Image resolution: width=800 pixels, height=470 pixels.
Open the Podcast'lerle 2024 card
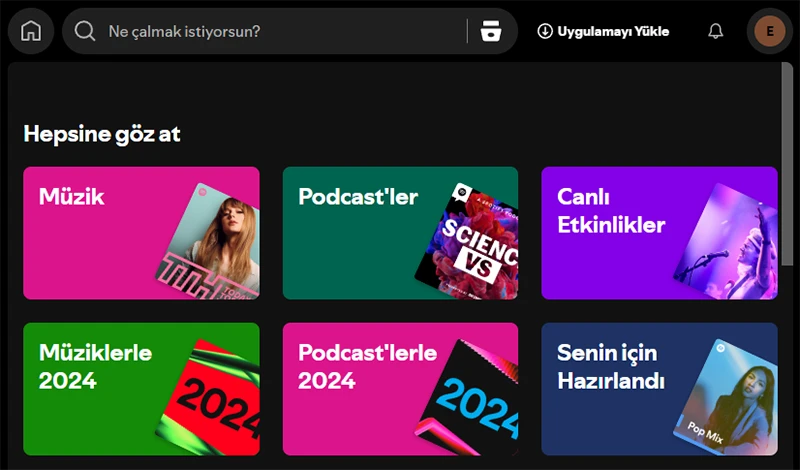click(401, 389)
